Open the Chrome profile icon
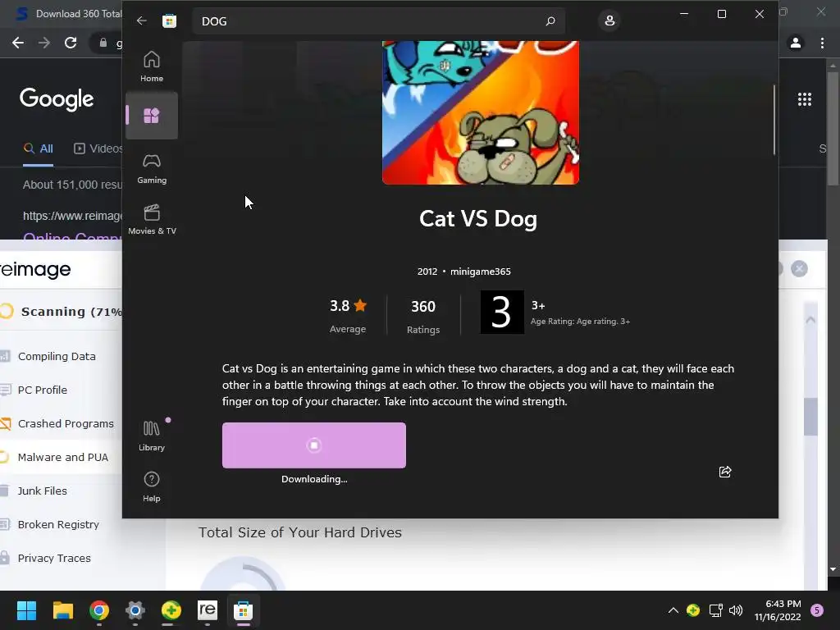This screenshot has width=840, height=630. [796, 43]
